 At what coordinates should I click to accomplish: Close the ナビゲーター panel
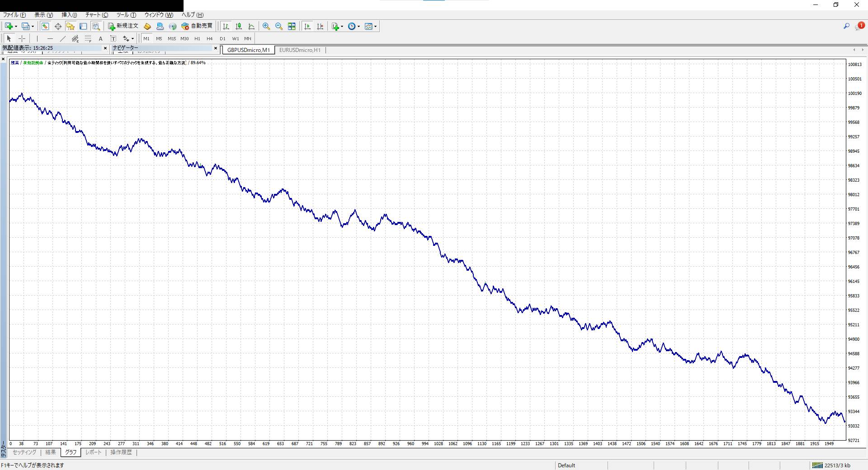[x=216, y=48]
